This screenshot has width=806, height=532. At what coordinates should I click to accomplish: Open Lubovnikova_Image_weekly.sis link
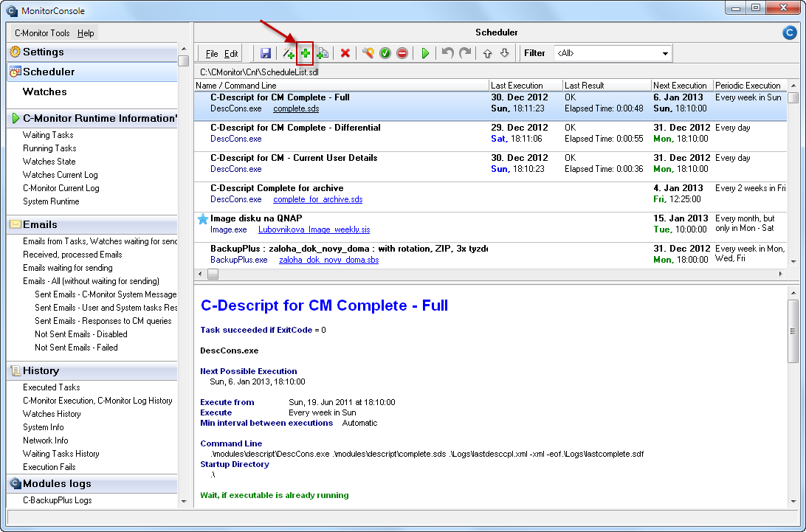pyautogui.click(x=314, y=229)
